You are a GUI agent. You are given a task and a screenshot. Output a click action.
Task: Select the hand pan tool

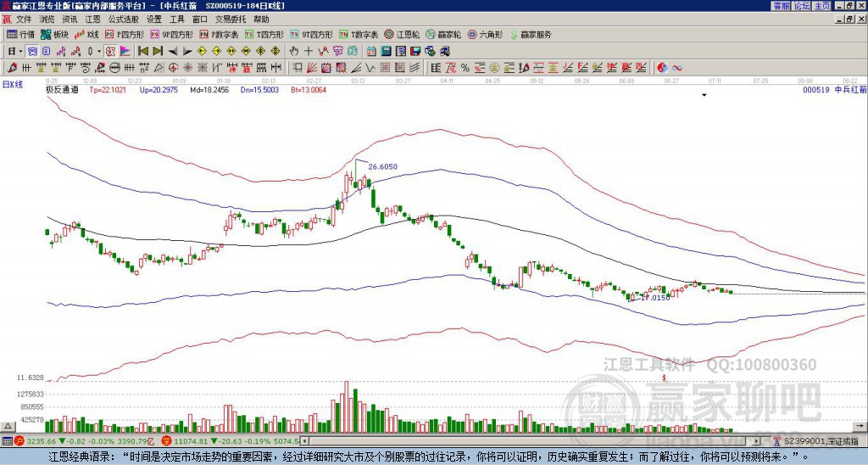click(x=293, y=52)
